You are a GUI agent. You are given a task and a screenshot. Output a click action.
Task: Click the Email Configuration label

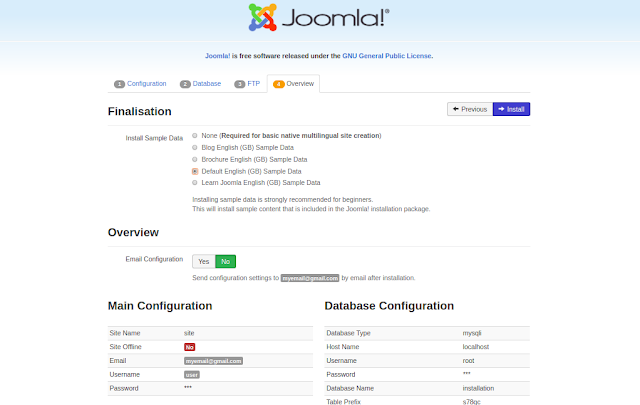pyautogui.click(x=154, y=259)
